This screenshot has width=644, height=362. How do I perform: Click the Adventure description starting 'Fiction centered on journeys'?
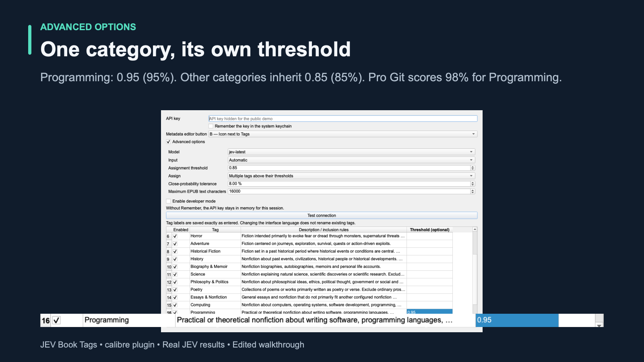tap(324, 244)
